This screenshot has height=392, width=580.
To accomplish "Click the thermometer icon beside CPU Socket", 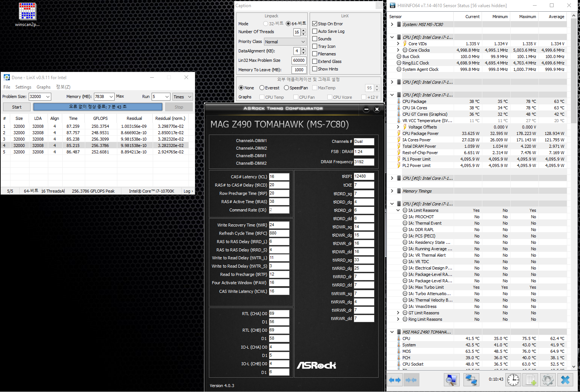I will [x=399, y=364].
